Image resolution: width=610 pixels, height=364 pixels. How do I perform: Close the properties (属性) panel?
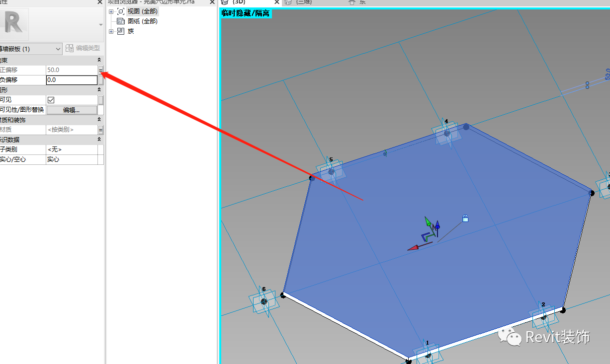pyautogui.click(x=99, y=2)
